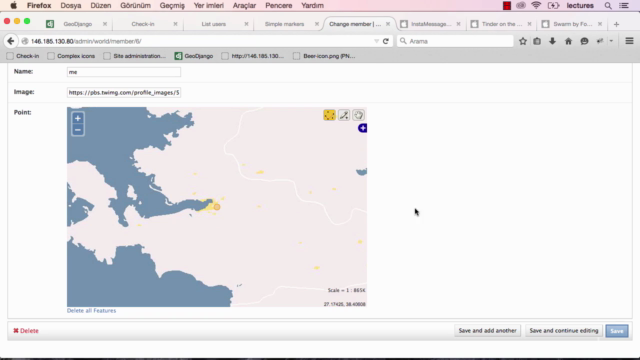This screenshot has width=640, height=360.
Task: Switch to the List users tab
Action: (213, 24)
